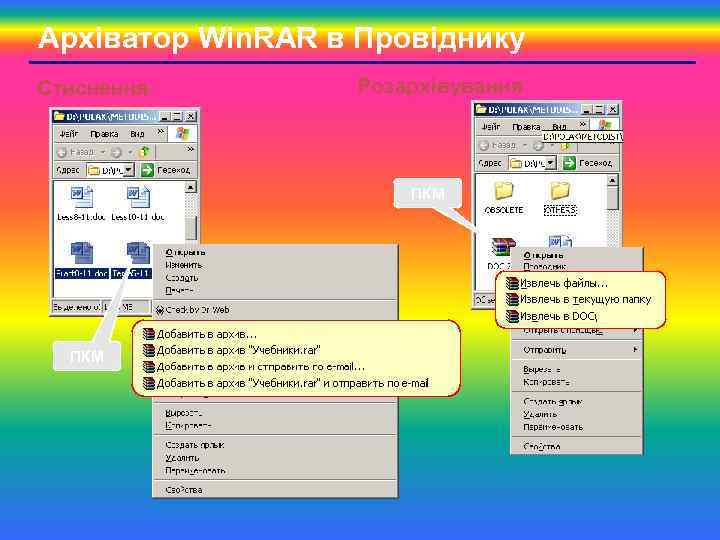Screen dimensions: 720x540
Task: Choose Удалить in left context menu
Action: [x=275, y=458]
